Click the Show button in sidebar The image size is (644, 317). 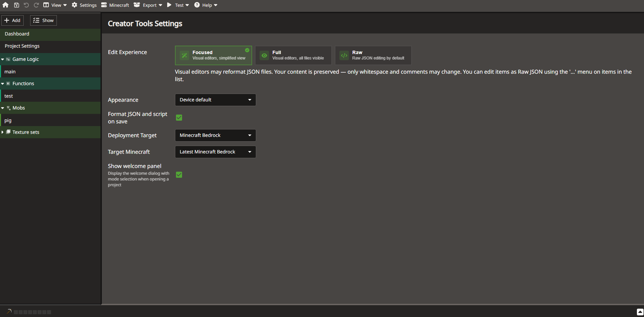click(43, 20)
